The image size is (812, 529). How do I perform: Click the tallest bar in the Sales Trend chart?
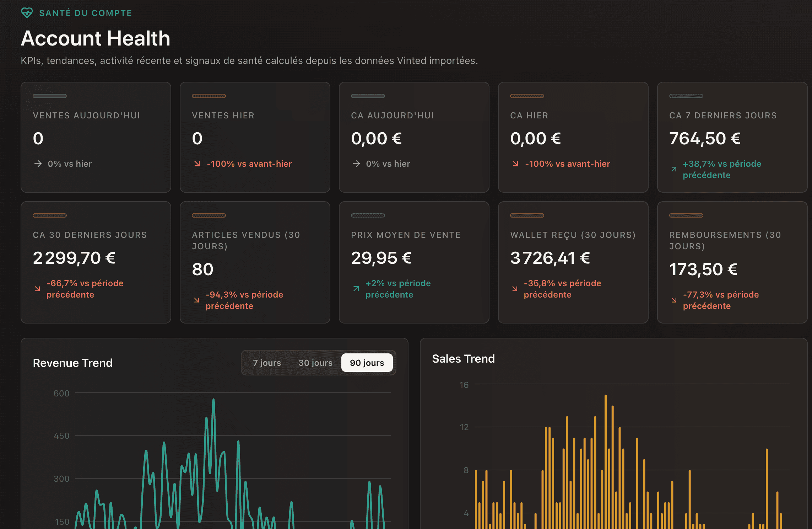605,462
